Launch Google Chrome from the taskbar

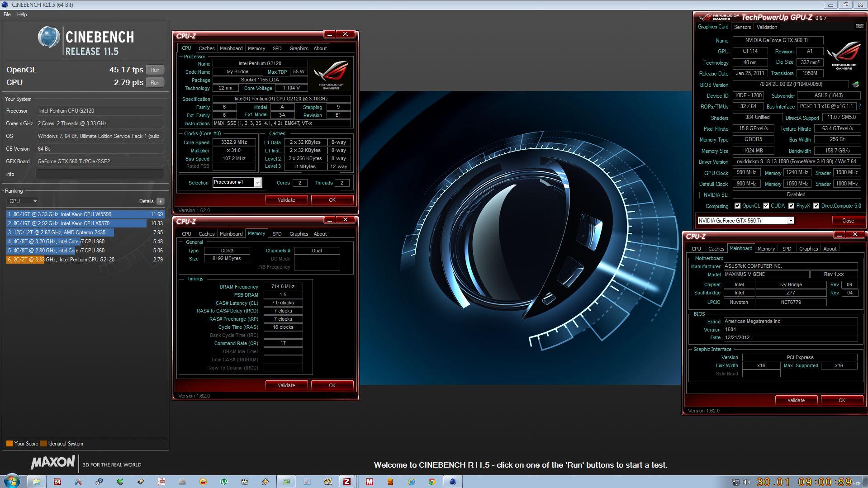(432, 482)
